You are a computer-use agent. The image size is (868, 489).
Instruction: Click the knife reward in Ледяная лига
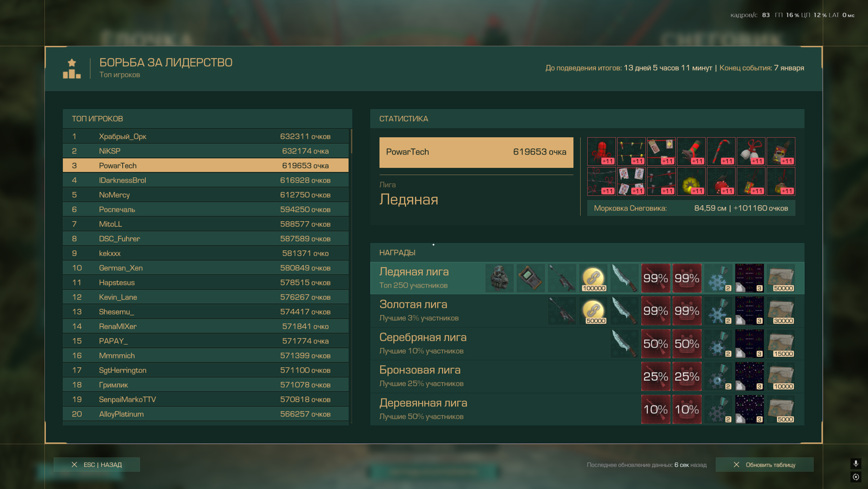point(624,278)
